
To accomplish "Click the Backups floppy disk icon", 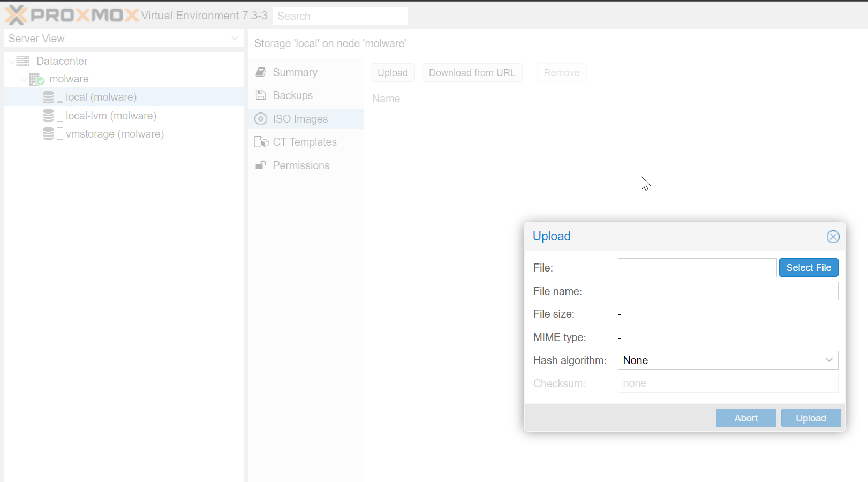I will (261, 95).
